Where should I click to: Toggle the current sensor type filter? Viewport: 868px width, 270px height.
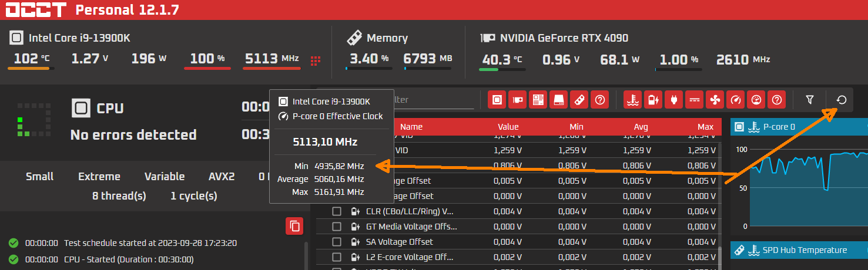(x=695, y=100)
